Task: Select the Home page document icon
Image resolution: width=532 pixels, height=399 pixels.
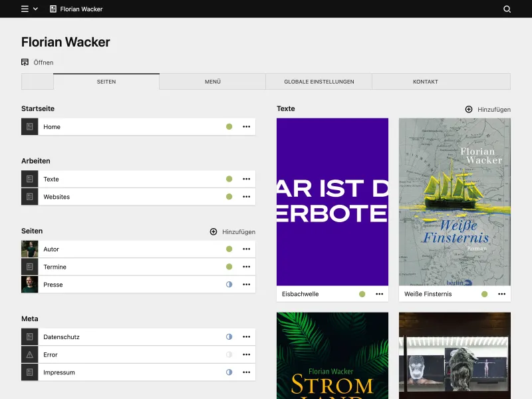Action: pyautogui.click(x=29, y=126)
